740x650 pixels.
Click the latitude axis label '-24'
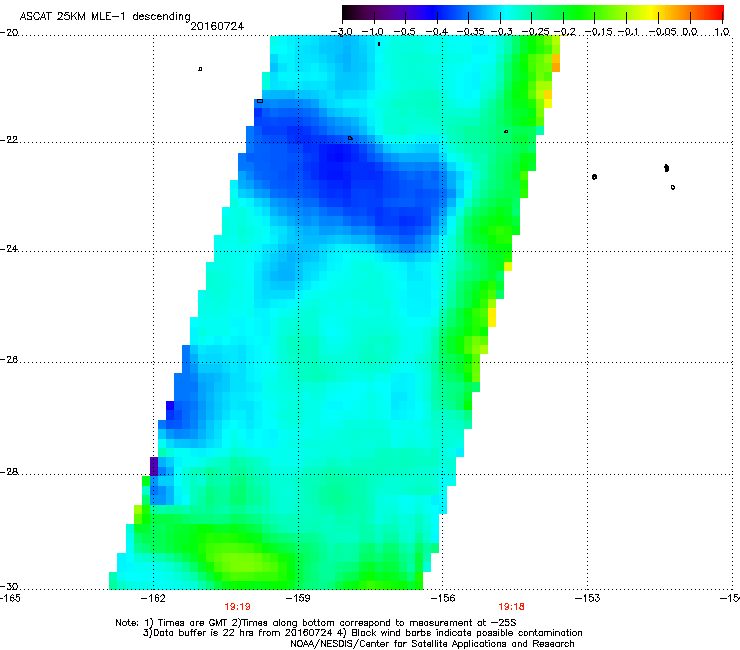point(9,249)
